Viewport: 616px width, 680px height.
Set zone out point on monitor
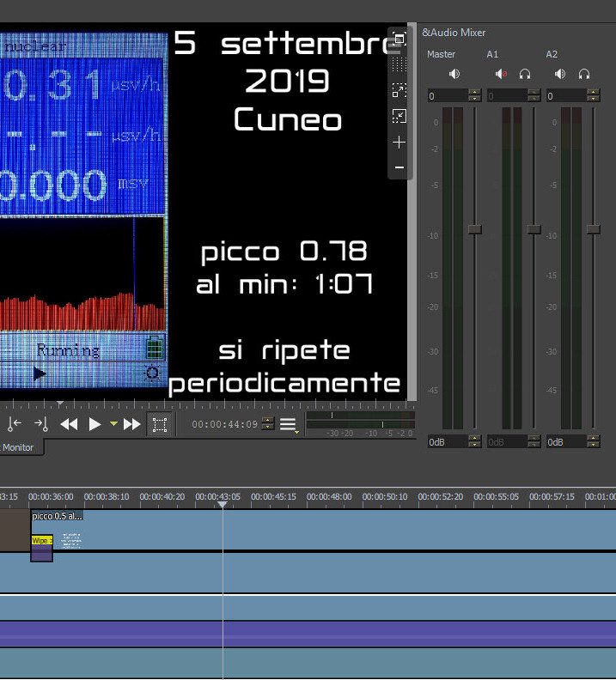tap(41, 423)
